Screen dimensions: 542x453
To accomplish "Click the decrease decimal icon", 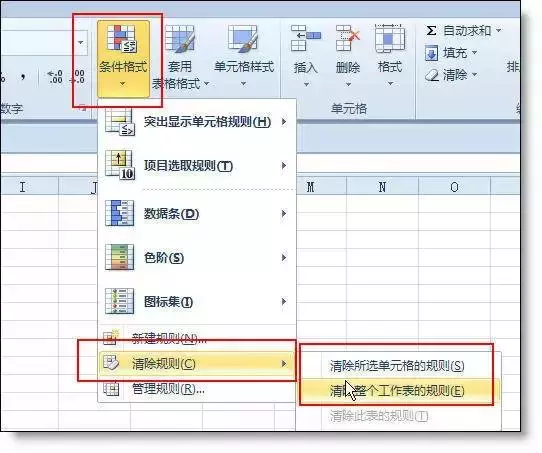I will [x=77, y=77].
